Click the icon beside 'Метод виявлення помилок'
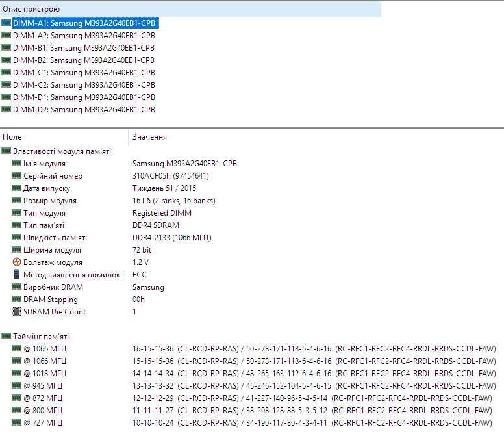This screenshot has height=434, width=504. tap(16, 274)
